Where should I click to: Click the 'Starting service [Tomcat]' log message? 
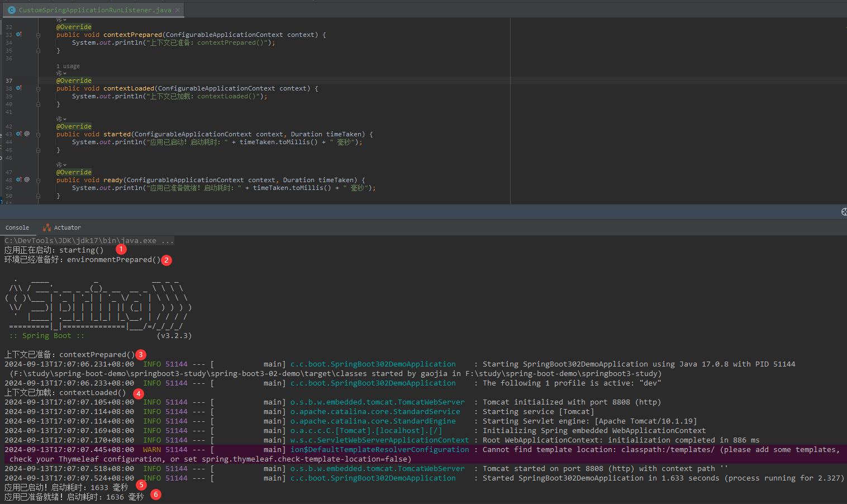pyautogui.click(x=538, y=412)
